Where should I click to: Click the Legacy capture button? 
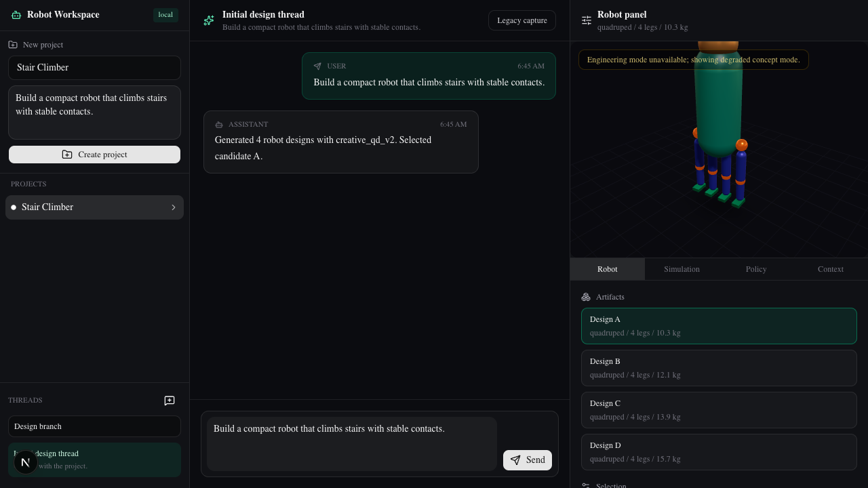522,20
